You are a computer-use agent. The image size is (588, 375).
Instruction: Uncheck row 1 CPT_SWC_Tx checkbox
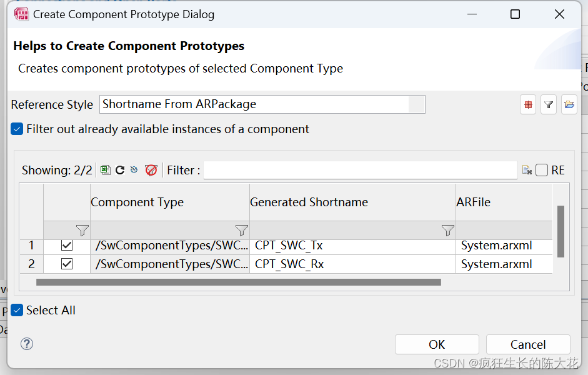67,246
